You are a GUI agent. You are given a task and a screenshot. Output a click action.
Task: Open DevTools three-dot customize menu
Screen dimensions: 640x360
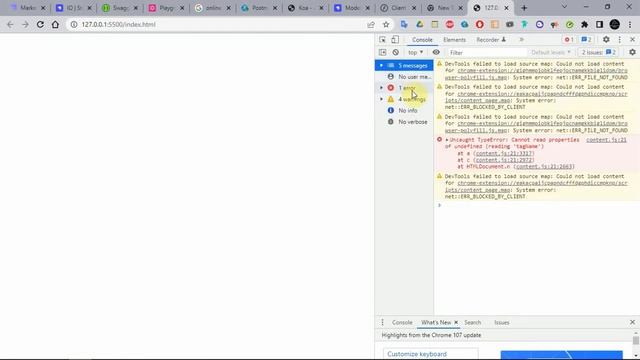pos(620,40)
